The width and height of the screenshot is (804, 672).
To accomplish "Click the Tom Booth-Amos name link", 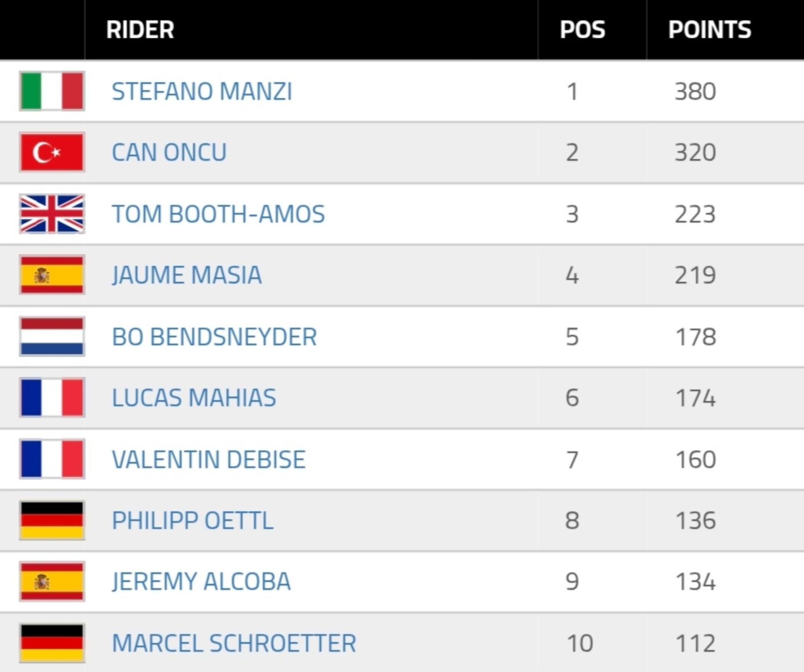I will [x=218, y=213].
